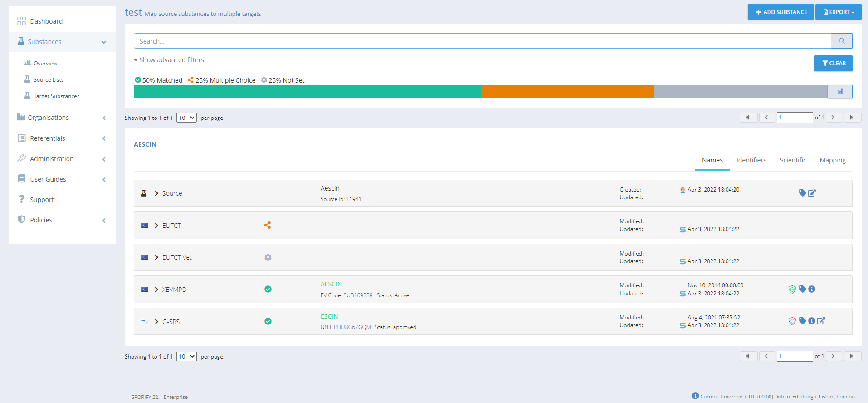868x403 pixels.
Task: Click the search magnifier button
Action: pos(841,41)
